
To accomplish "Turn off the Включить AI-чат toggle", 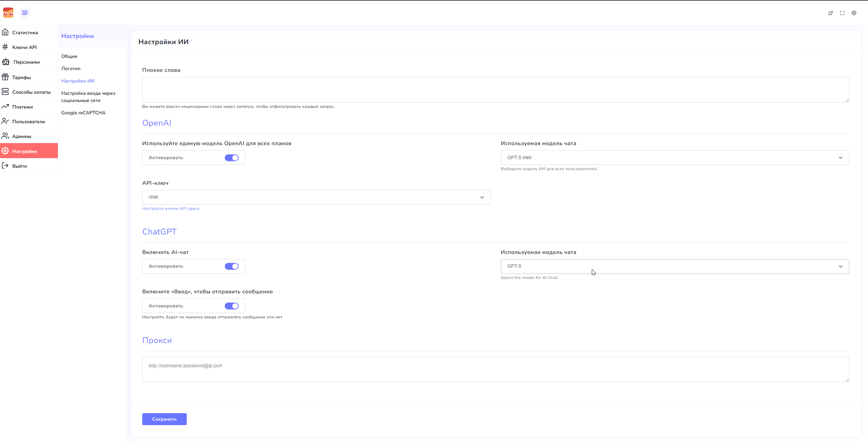I will (231, 266).
